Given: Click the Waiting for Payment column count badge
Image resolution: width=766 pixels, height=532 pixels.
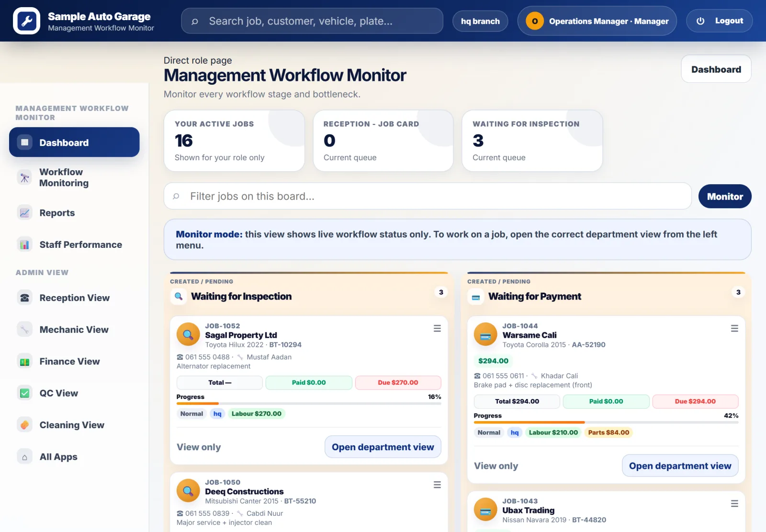Looking at the screenshot, I should [x=738, y=292].
